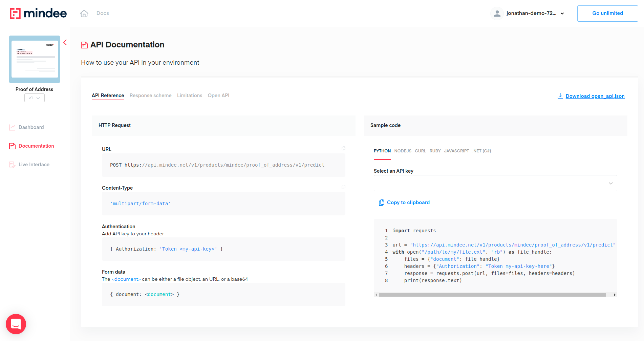Click Copy to clipboard link
644x341 pixels.
408,203
